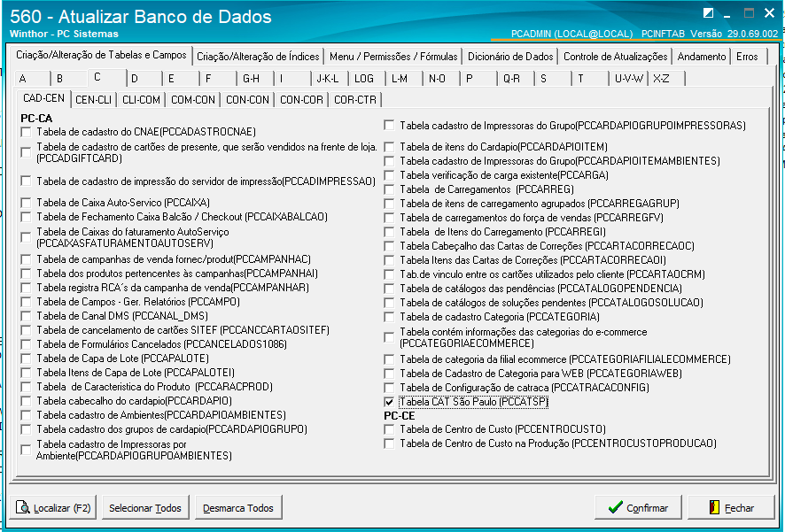This screenshot has width=785, height=532.
Task: Click the Fechar button
Action: pyautogui.click(x=732, y=507)
